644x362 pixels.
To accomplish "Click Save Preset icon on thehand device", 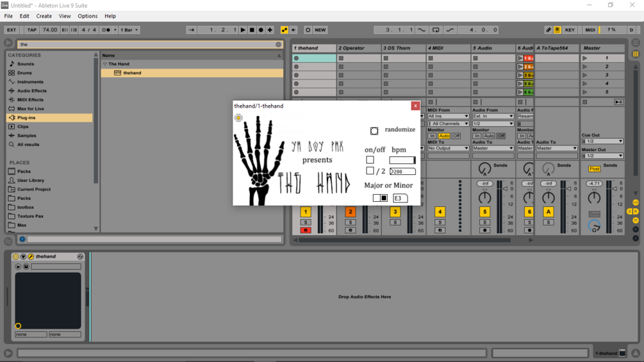I will coord(26,267).
